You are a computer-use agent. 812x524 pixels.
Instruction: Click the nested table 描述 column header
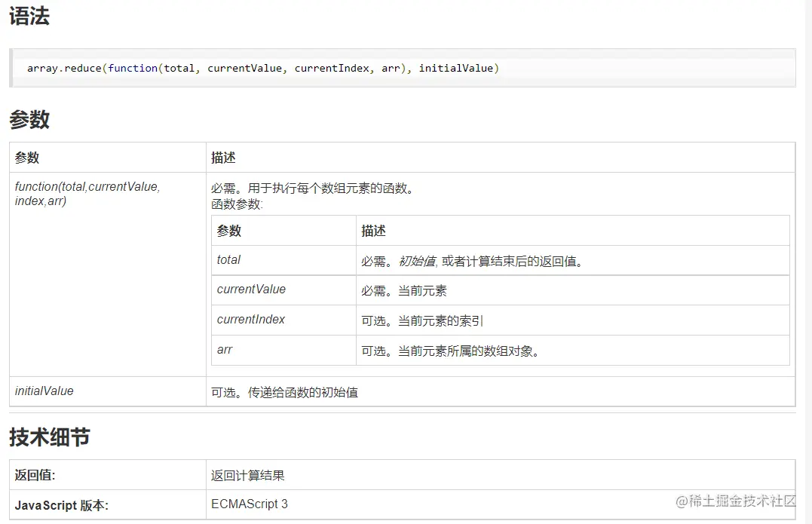573,231
